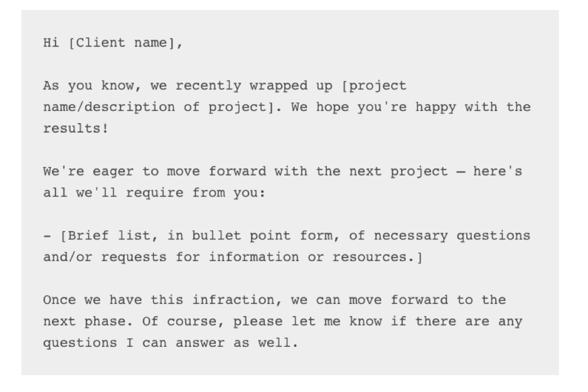Click the words "wrapped up"
Viewport: 588px width, 392px height.
click(291, 86)
